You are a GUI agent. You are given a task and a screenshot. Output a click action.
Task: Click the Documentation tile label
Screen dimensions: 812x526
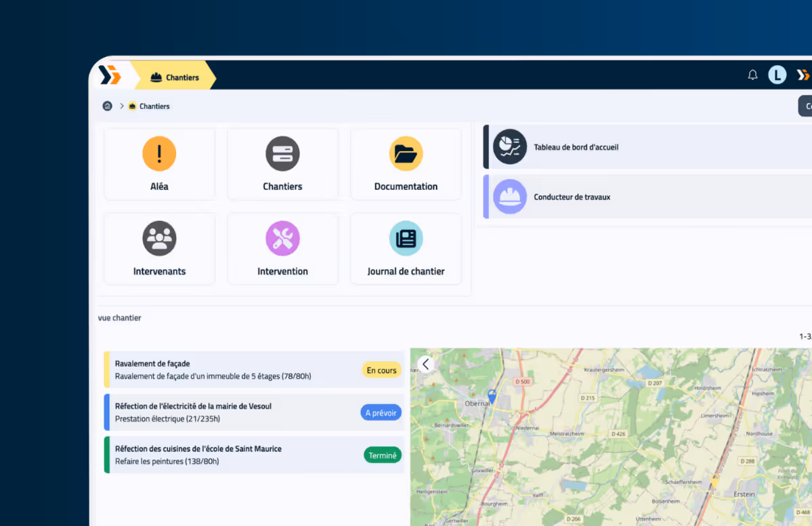pos(406,186)
